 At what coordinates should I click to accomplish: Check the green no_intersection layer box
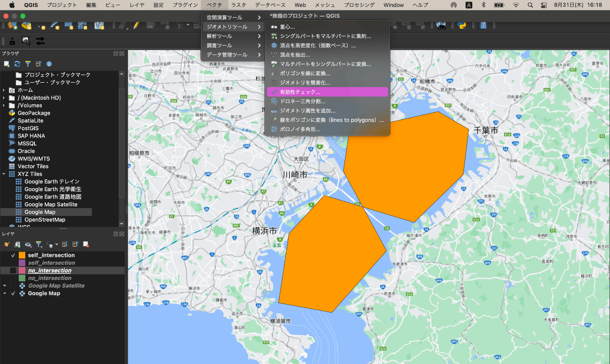tap(13, 278)
